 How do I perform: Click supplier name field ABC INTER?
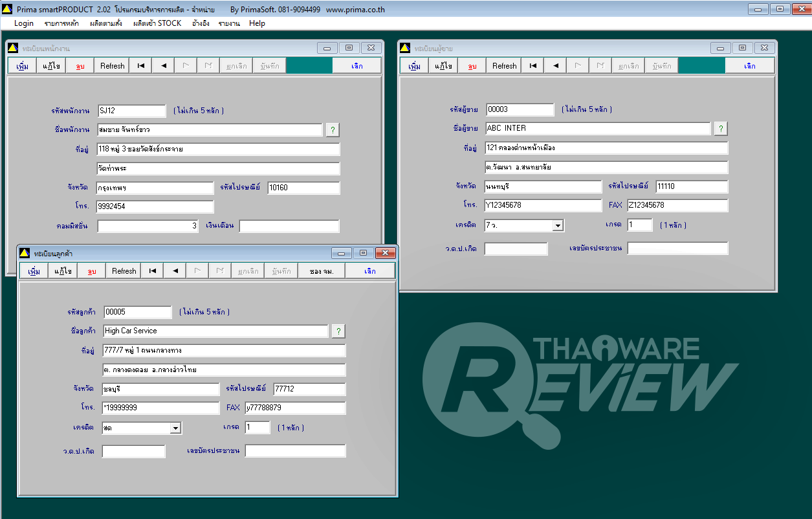598,128
